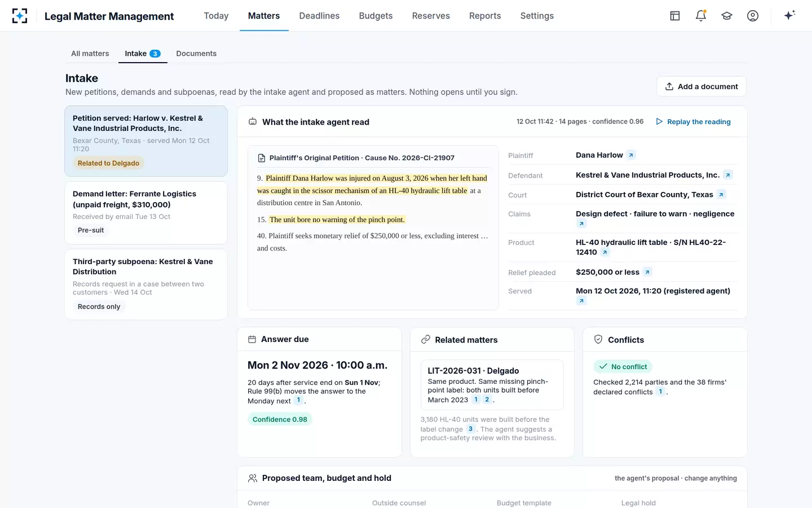Select the Third-party subpoena intake card
The width and height of the screenshot is (812, 508).
point(146,284)
